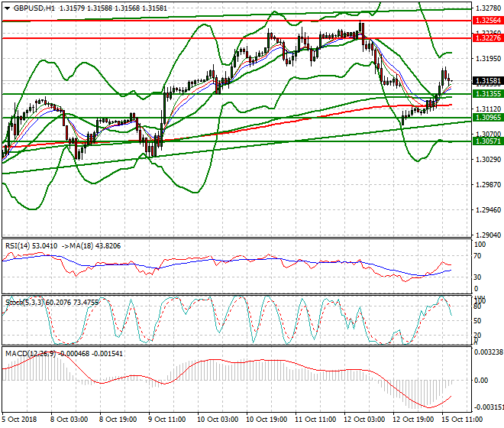The height and width of the screenshot is (428, 504).
Task: Click the 15 Oct 11:00 time axis label
Action: pyautogui.click(x=462, y=420)
